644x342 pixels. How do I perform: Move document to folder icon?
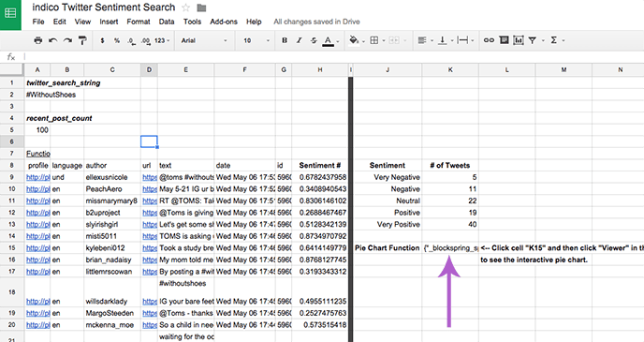click(x=201, y=7)
